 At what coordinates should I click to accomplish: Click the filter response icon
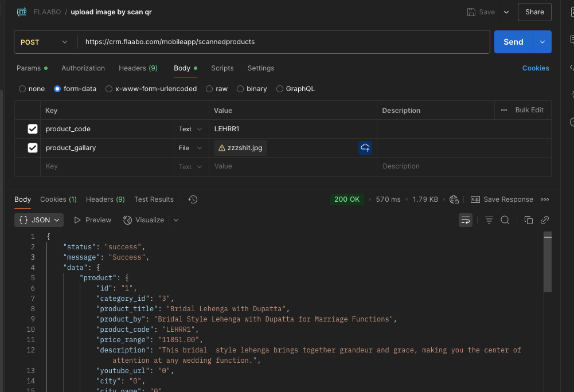point(489,220)
